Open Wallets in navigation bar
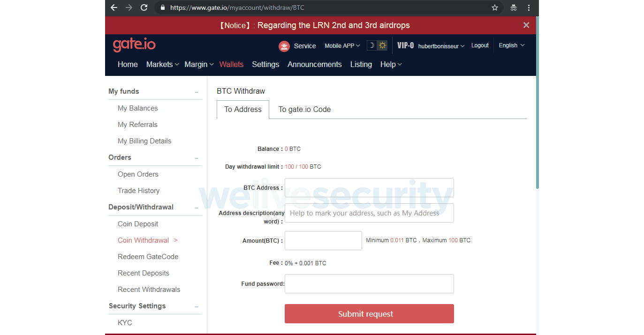 click(x=231, y=64)
